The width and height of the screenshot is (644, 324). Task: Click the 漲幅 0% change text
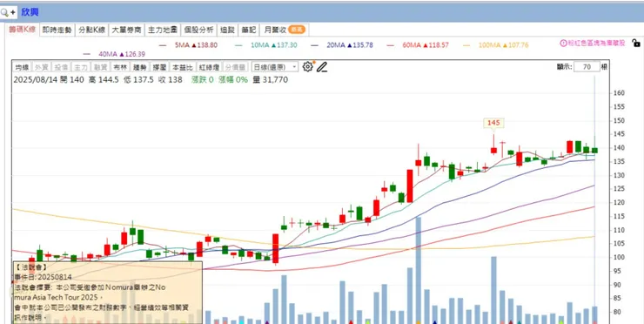[x=233, y=80]
